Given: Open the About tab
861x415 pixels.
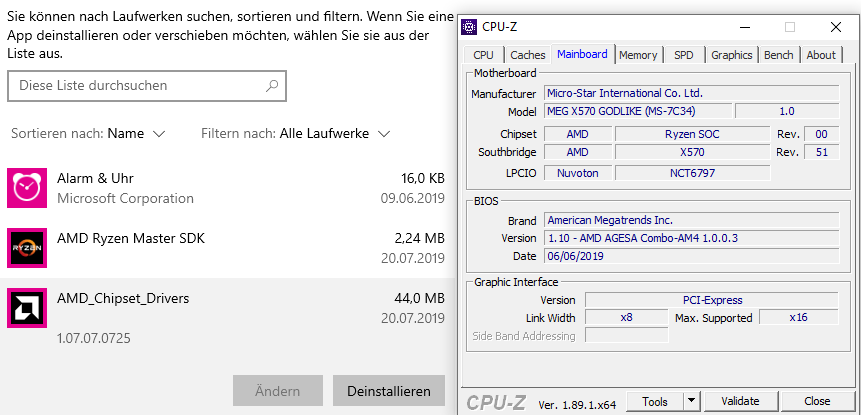Looking at the screenshot, I should pyautogui.click(x=821, y=55).
